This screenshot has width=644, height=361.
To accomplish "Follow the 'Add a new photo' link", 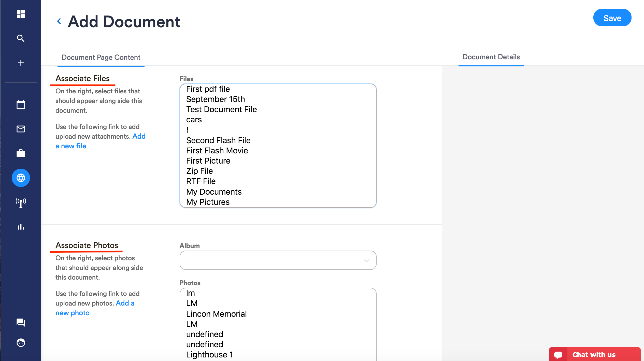I will tap(73, 313).
